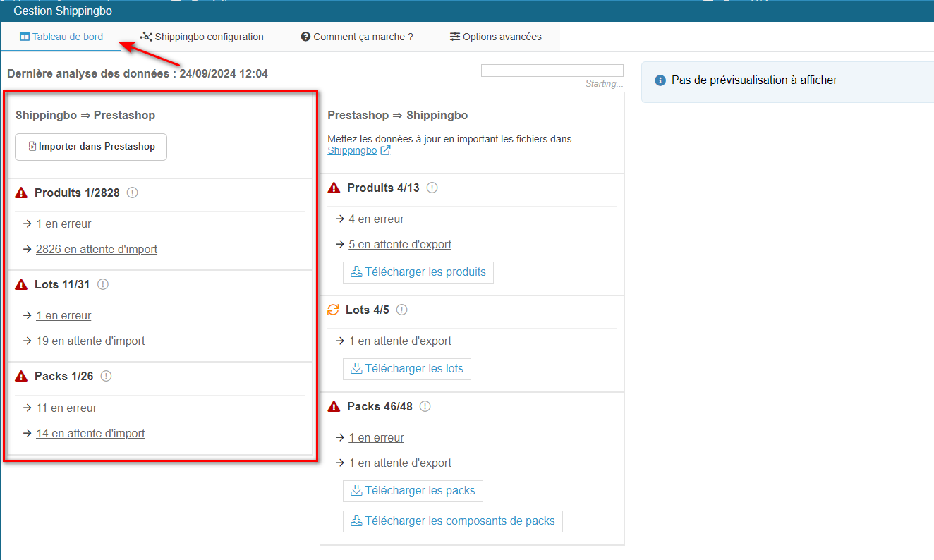The height and width of the screenshot is (560, 934).
Task: Open '4 en erreur' link under Produits
Action: pos(376,219)
